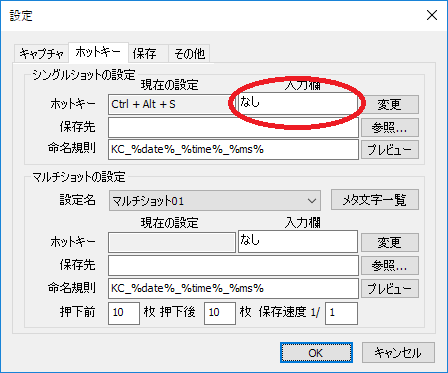448x373 pixels.
Task: Select the ホットキー tab
Action: [98, 52]
